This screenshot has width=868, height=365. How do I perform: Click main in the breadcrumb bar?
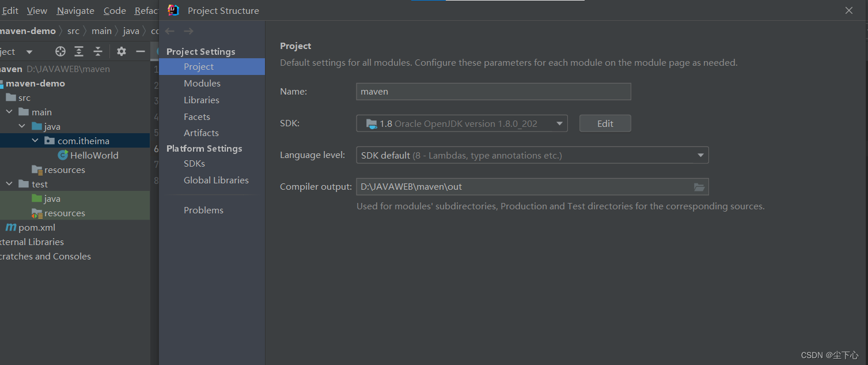(101, 31)
